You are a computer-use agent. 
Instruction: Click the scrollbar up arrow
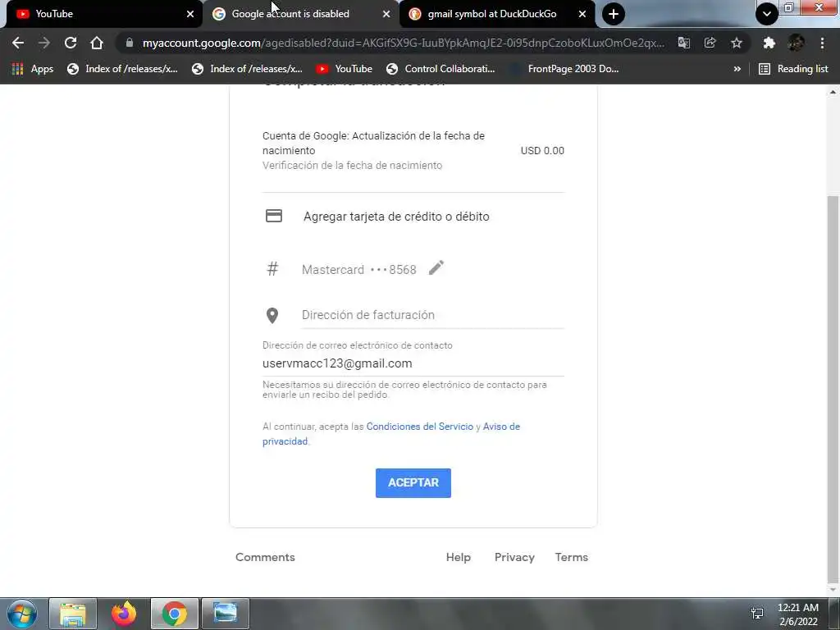[x=833, y=92]
